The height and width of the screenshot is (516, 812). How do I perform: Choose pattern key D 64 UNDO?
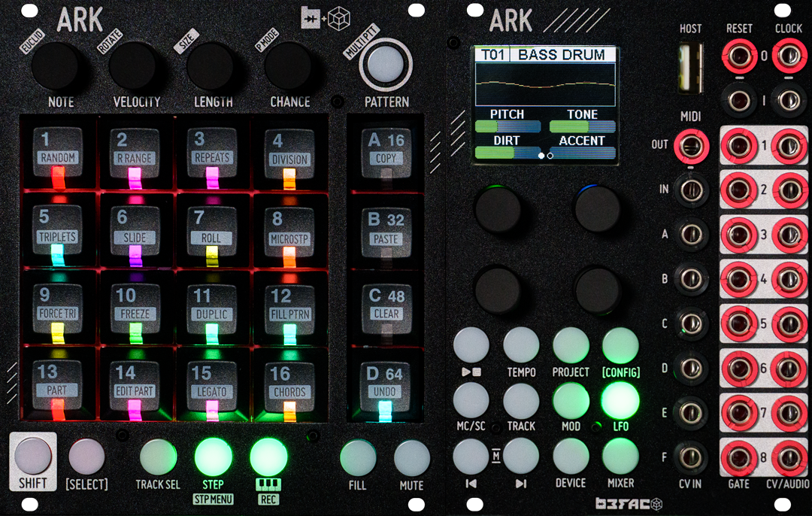click(x=385, y=387)
